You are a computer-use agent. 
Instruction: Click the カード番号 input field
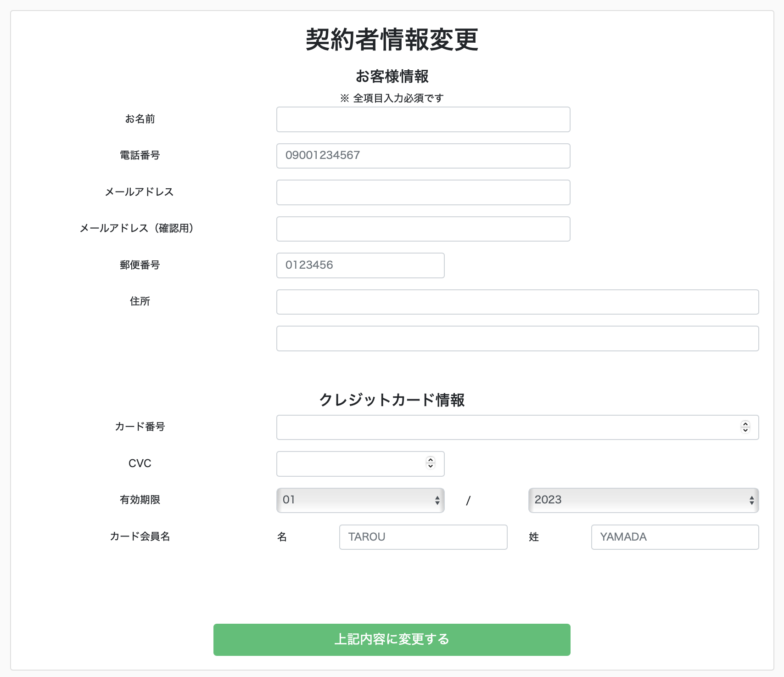point(505,427)
